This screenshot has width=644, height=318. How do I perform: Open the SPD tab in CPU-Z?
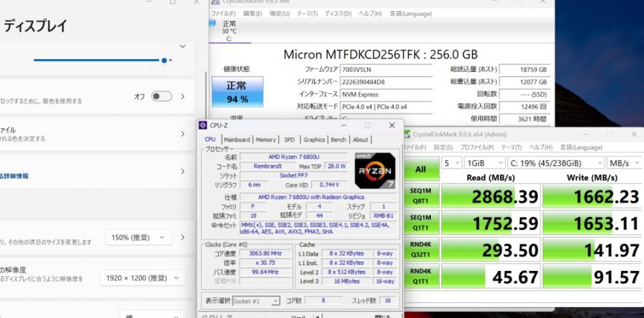pyautogui.click(x=289, y=140)
